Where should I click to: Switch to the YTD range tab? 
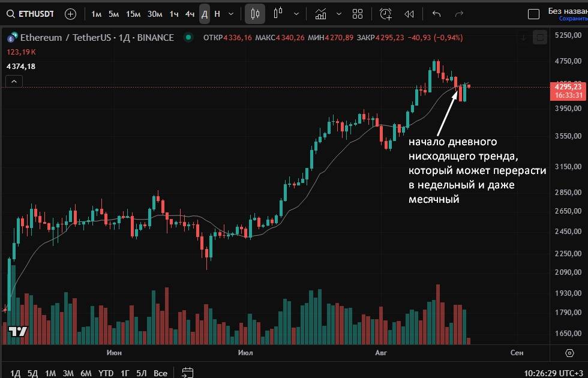pyautogui.click(x=106, y=373)
